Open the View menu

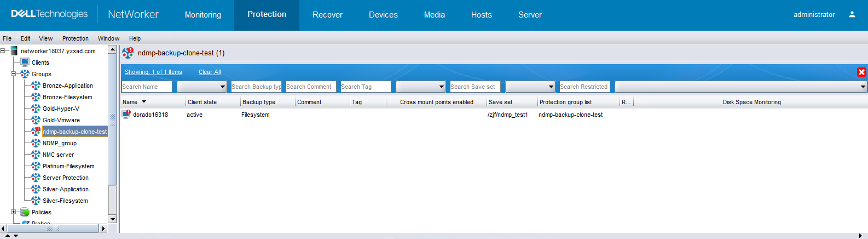[45, 38]
